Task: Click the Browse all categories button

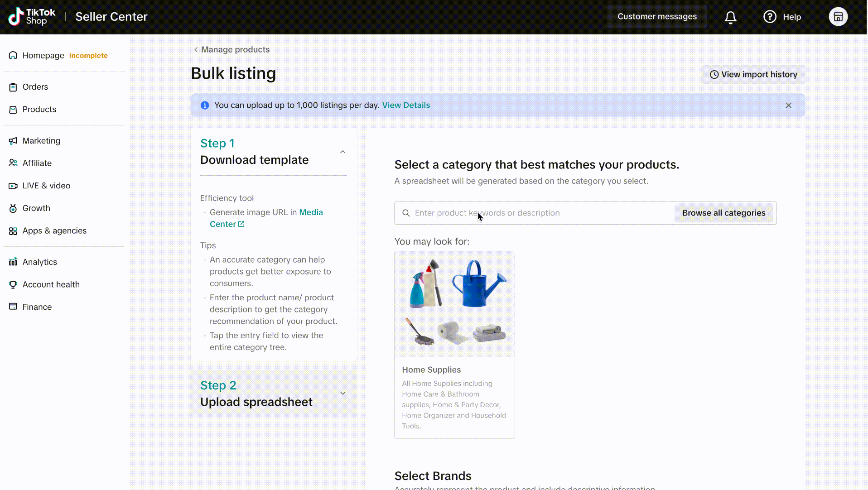Action: pos(723,213)
